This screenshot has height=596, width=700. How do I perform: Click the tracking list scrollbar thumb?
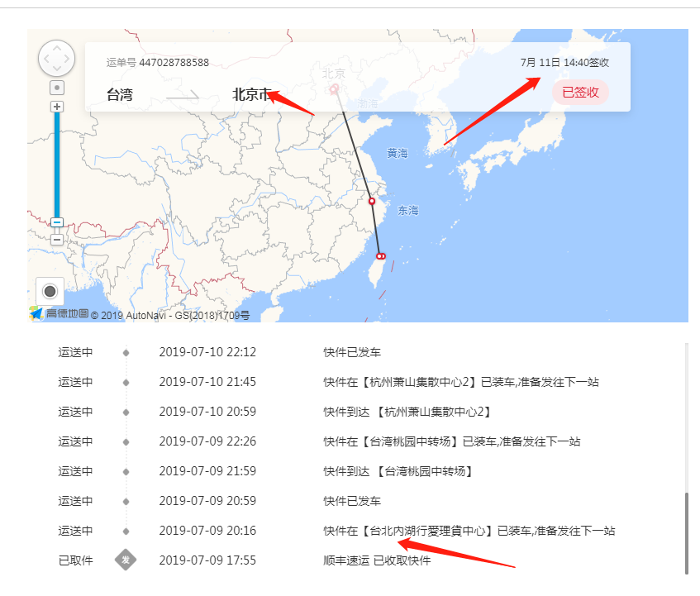[x=687, y=533]
